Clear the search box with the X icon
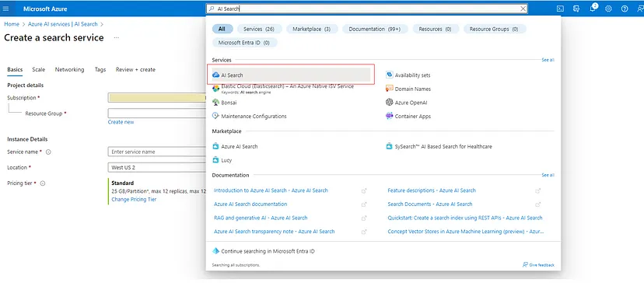 coord(523,9)
